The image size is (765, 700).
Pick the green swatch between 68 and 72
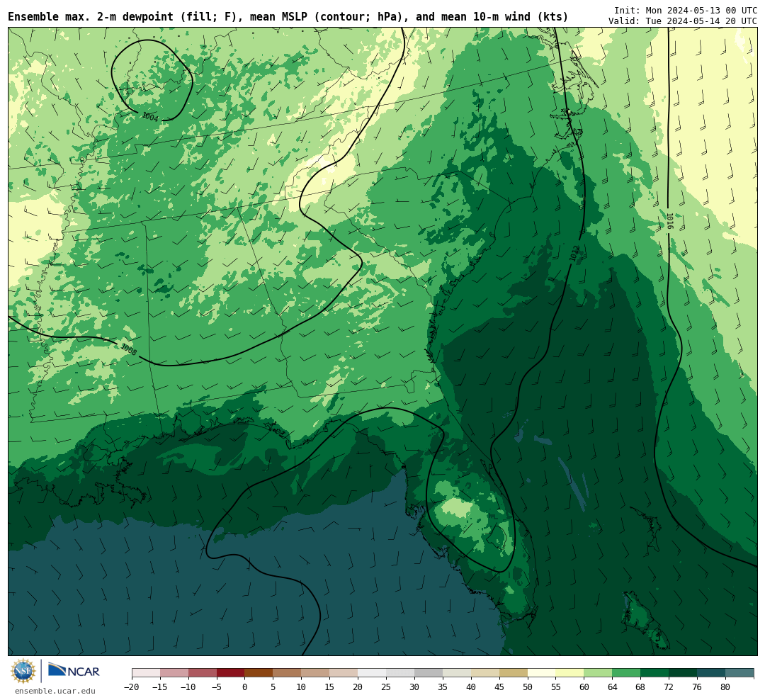pos(654,673)
